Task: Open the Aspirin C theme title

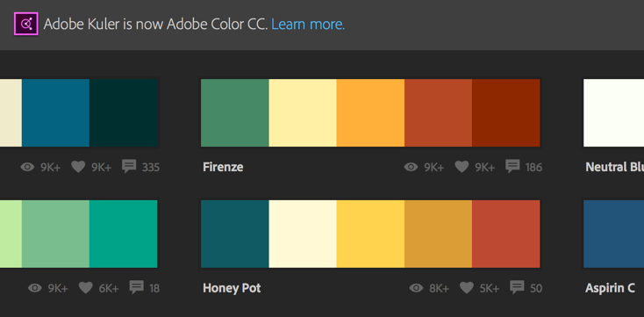Action: (610, 288)
